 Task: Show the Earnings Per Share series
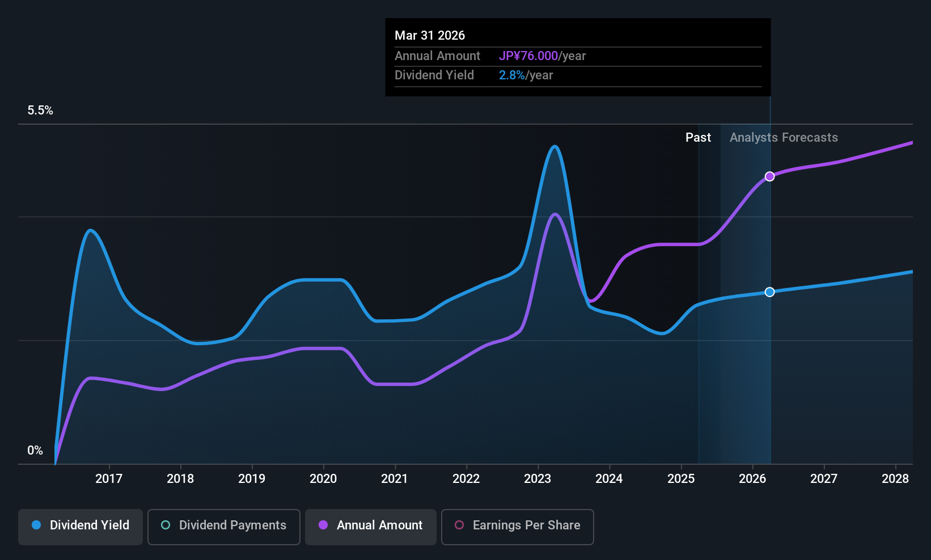click(517, 527)
